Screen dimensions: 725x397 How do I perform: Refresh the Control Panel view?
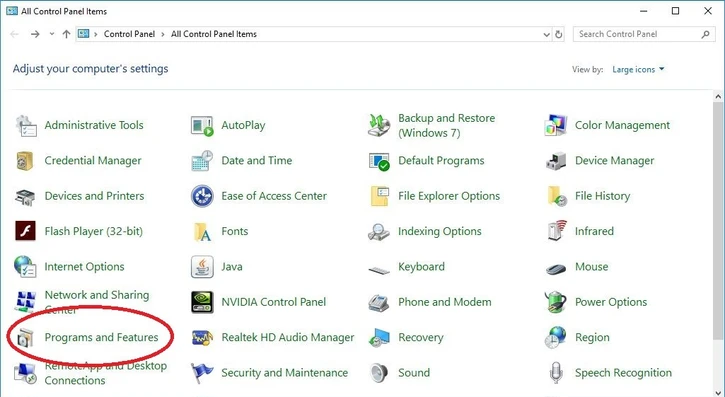tap(559, 34)
